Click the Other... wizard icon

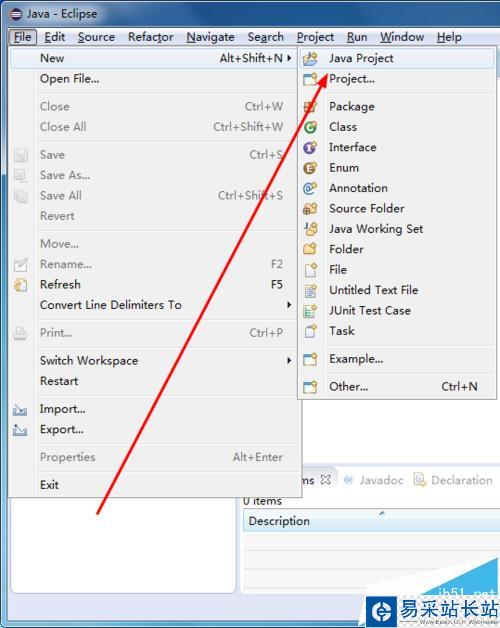tap(310, 387)
